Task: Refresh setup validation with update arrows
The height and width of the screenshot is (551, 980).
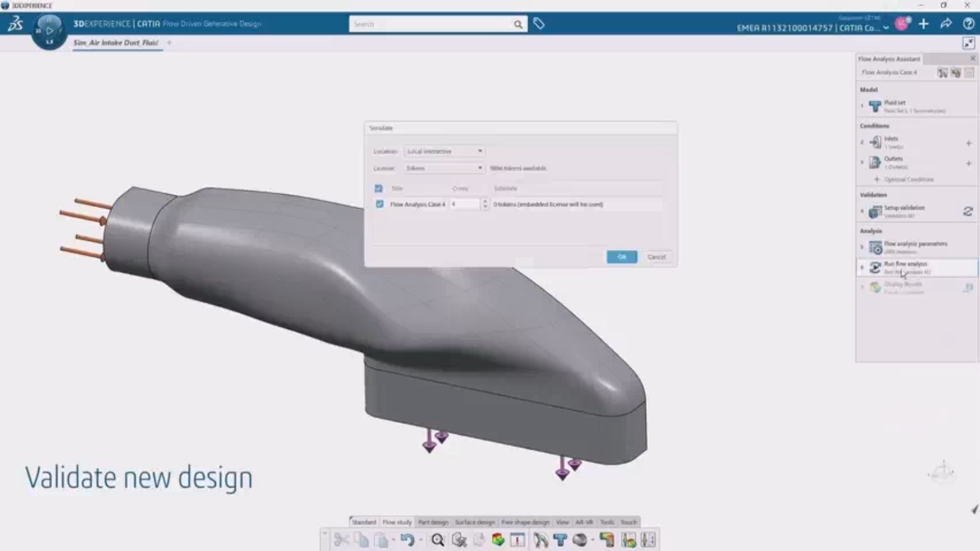Action: click(968, 211)
